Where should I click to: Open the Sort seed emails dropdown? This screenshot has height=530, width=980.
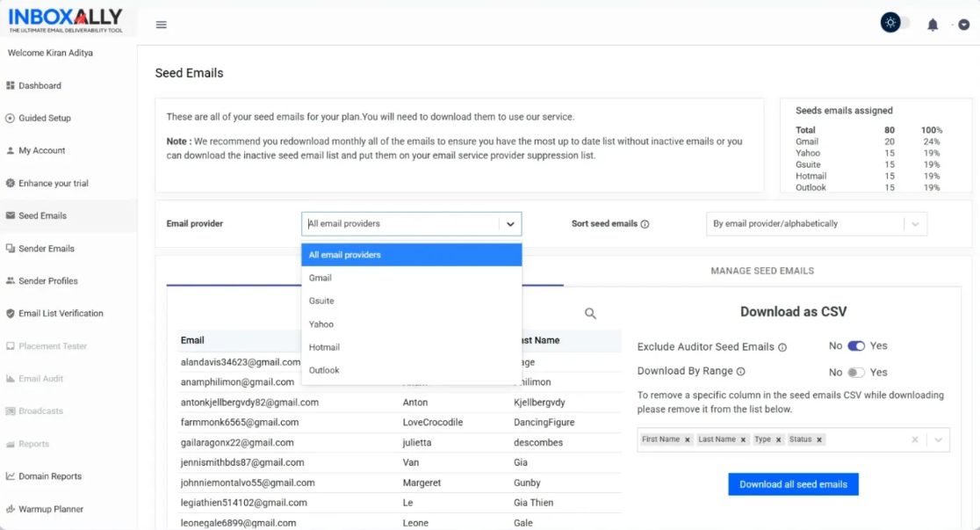(x=817, y=224)
